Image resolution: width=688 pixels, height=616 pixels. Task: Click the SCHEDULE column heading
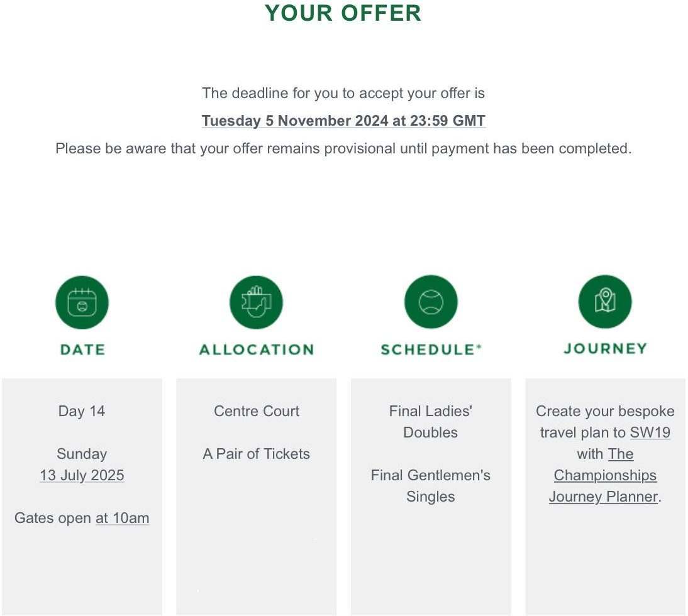click(x=431, y=349)
